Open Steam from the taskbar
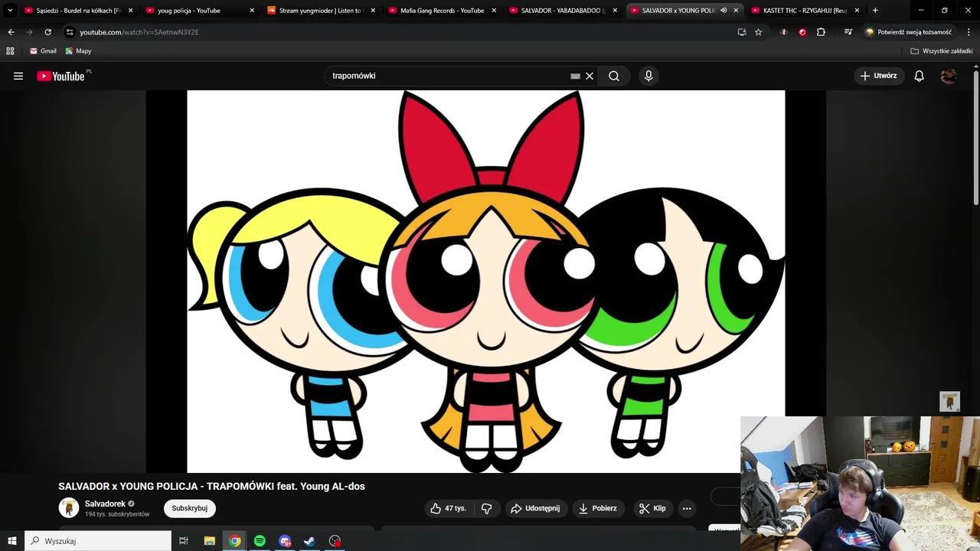Viewport: 980px width, 551px height. [x=309, y=541]
